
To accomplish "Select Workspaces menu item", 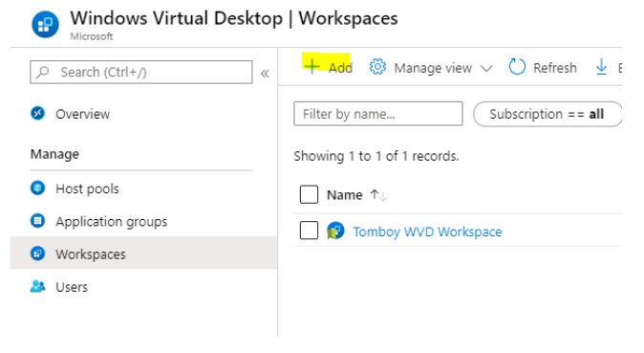I will [x=91, y=254].
